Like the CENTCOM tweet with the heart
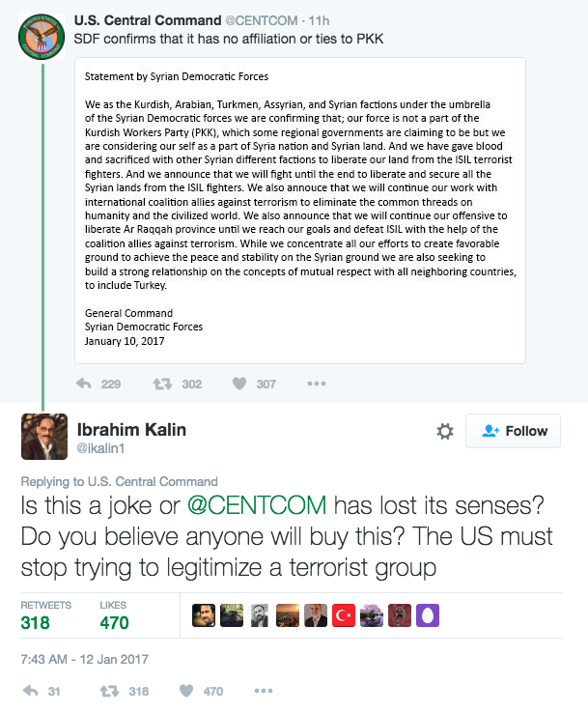 (x=239, y=384)
